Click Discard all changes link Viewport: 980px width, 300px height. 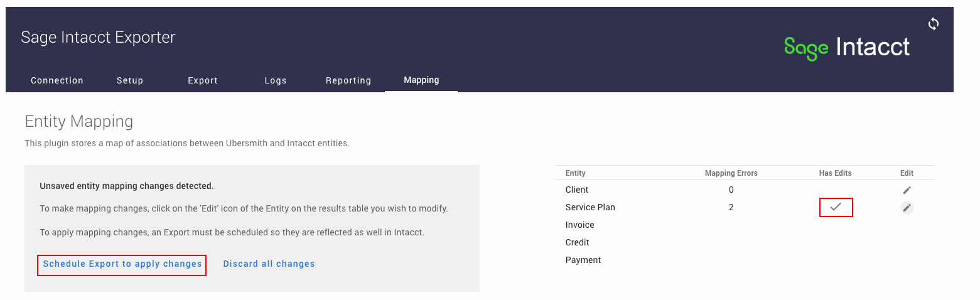(x=269, y=264)
